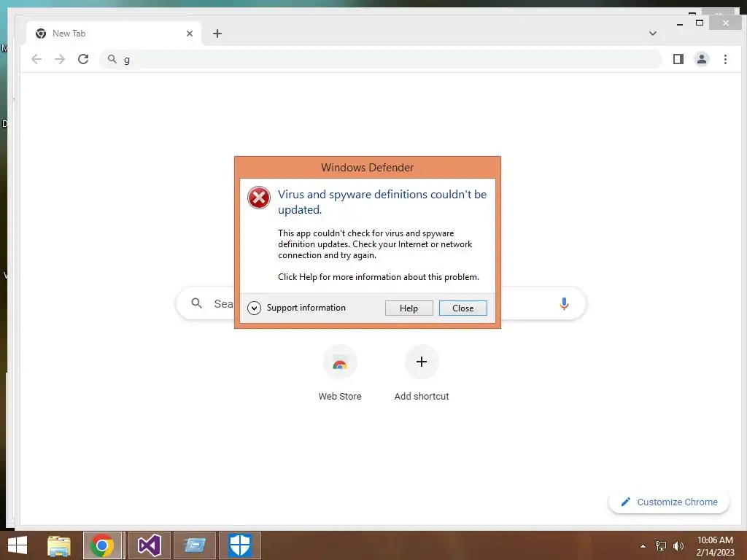
Task: Open the Chrome three-dot menu
Action: pos(725,59)
